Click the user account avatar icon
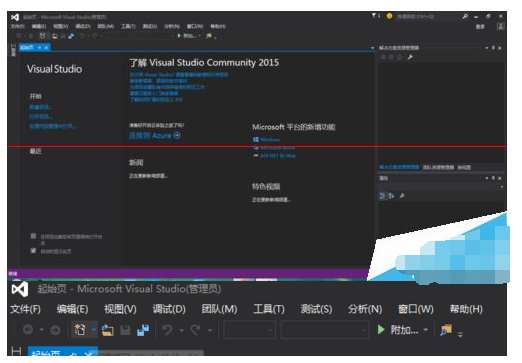 (x=500, y=26)
